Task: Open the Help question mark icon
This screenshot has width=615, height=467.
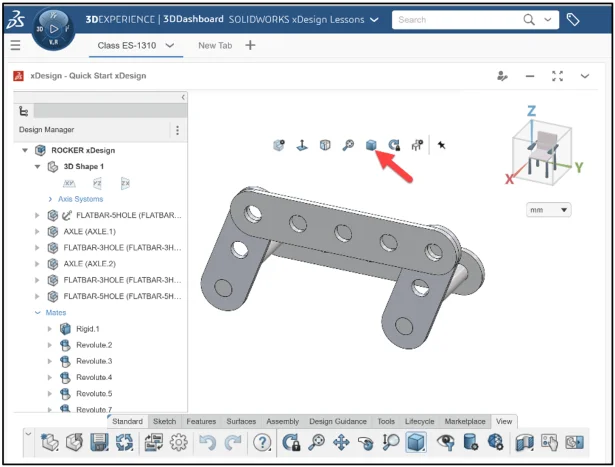Action: pos(263,443)
